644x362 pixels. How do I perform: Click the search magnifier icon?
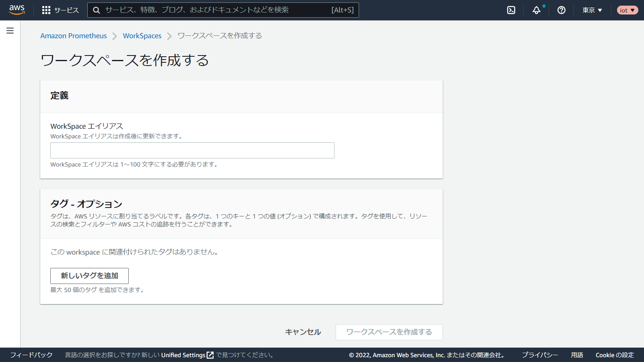click(x=97, y=10)
